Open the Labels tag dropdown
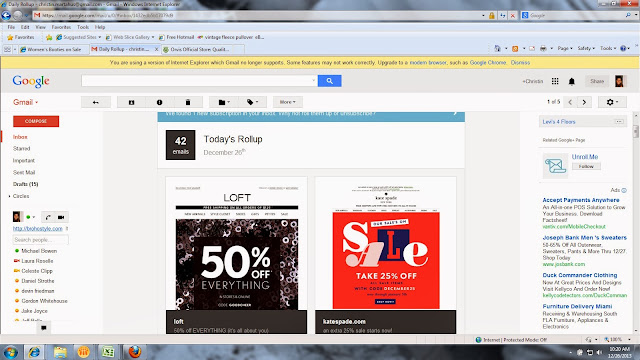 pyautogui.click(x=252, y=102)
